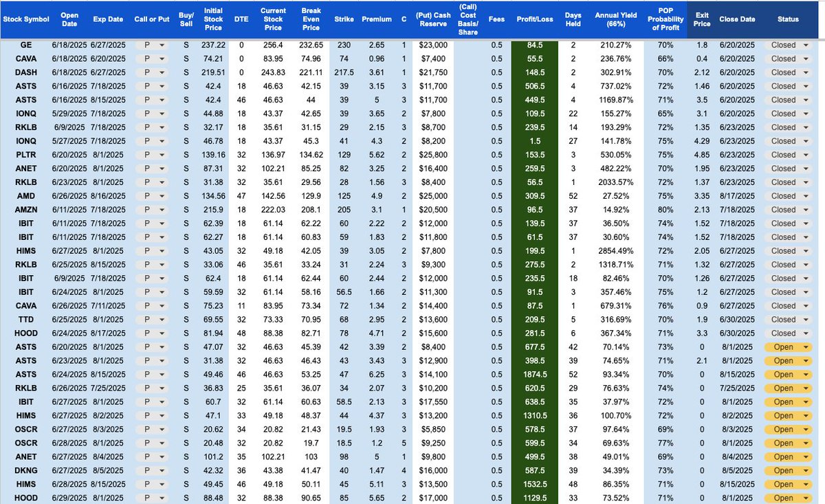Open the Closed status dropdown for PLTR

pos(788,155)
